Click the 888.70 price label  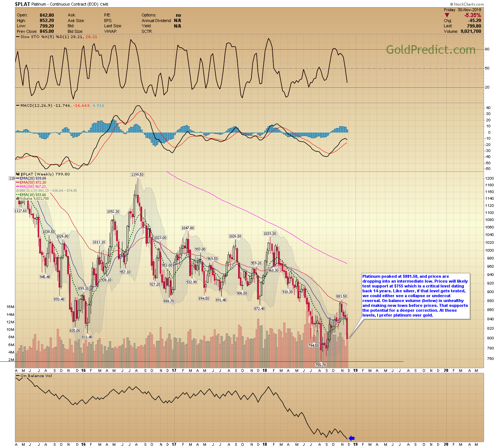coord(169,301)
